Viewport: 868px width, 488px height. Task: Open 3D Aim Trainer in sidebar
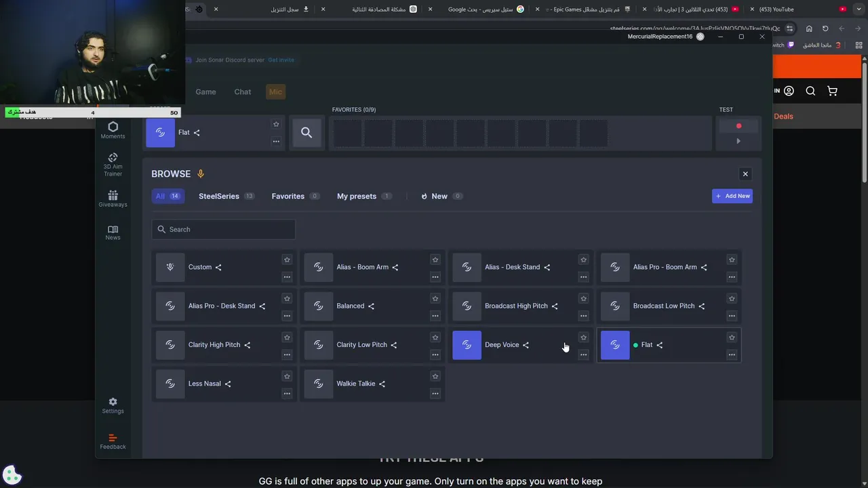pyautogui.click(x=113, y=165)
